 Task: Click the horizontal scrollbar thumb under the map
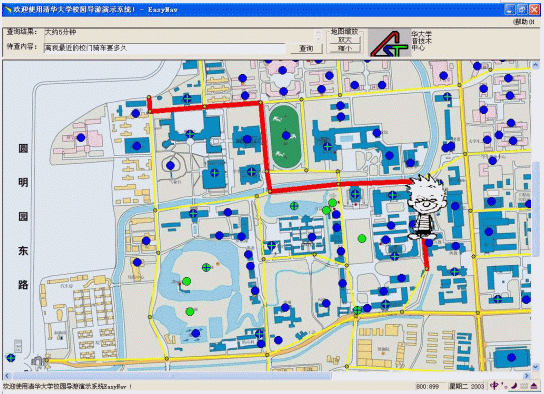tap(172, 376)
